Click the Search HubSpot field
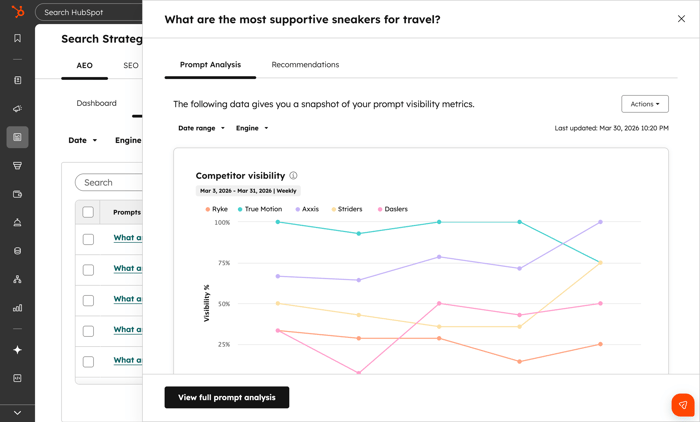This screenshot has width=700, height=422. pos(89,13)
